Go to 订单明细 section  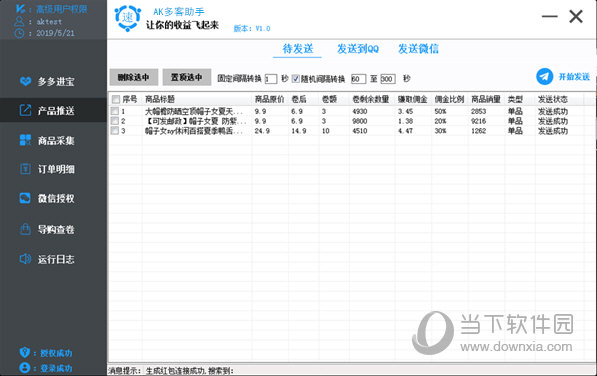53,169
